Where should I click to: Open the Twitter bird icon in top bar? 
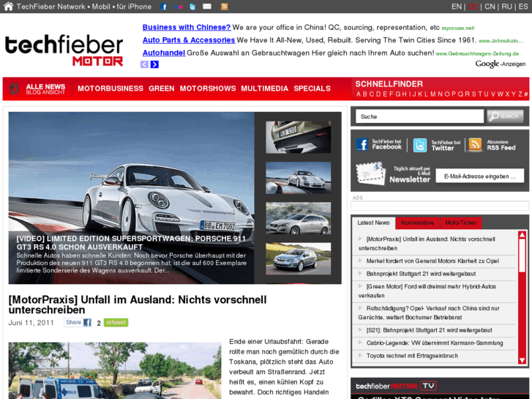[192, 7]
